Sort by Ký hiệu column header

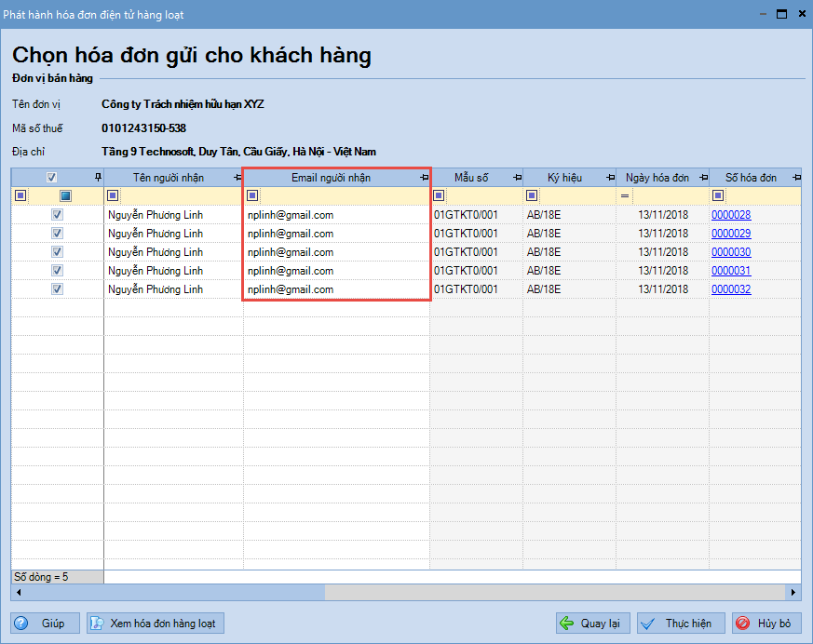pyautogui.click(x=564, y=178)
